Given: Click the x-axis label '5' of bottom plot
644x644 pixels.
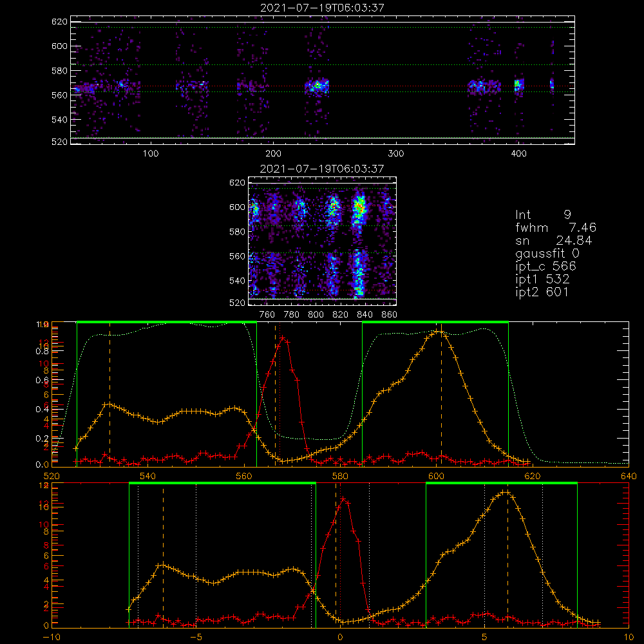Looking at the screenshot, I should point(485,638).
